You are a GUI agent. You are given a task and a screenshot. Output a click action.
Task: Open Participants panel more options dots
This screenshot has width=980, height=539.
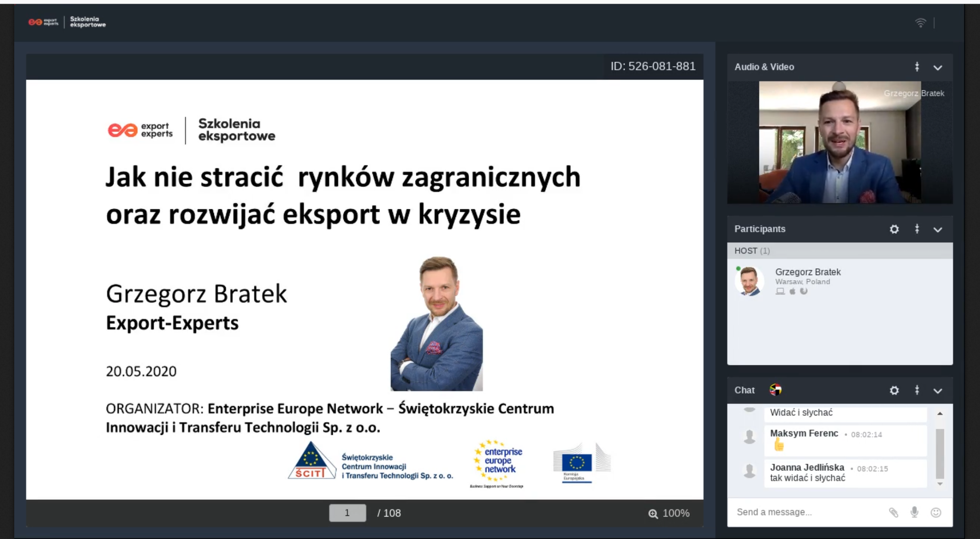click(917, 229)
